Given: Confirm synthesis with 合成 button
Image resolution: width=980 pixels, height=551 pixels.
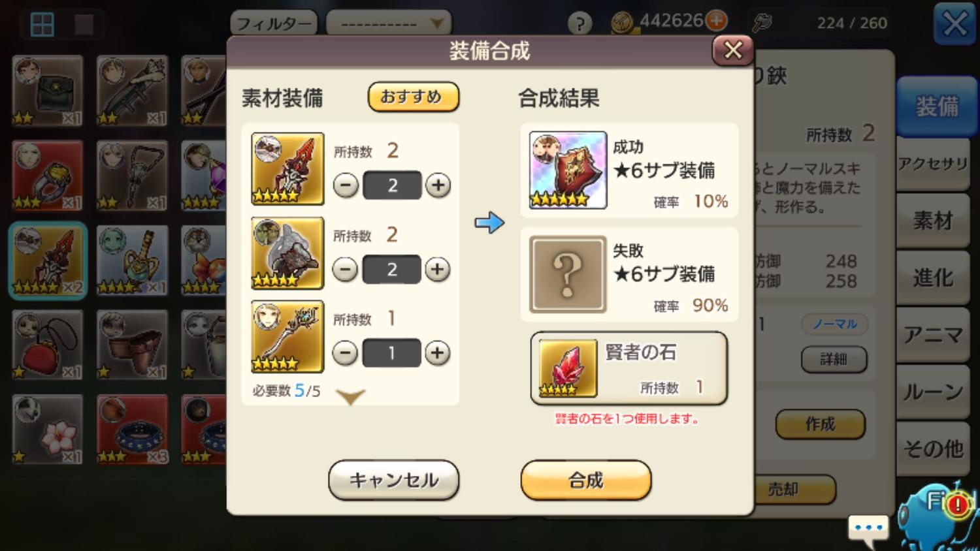Looking at the screenshot, I should (x=586, y=480).
